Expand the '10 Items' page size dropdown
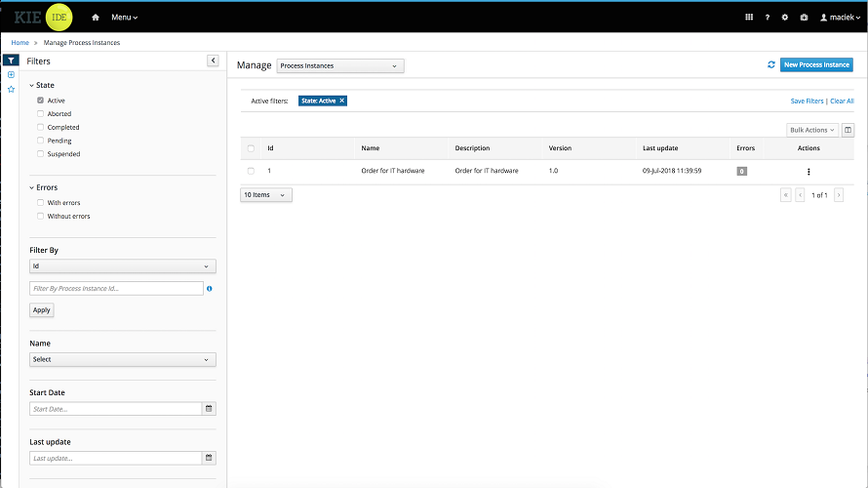This screenshot has width=868, height=488. click(x=265, y=195)
